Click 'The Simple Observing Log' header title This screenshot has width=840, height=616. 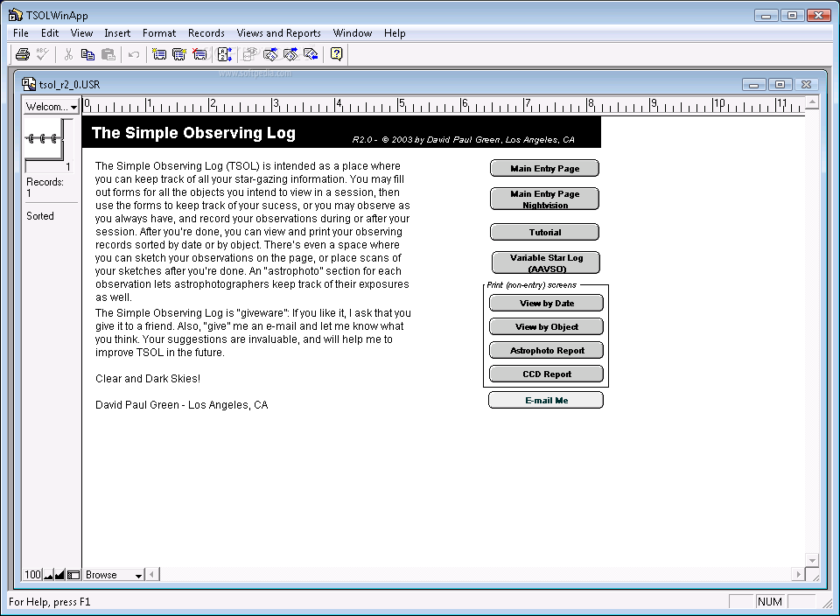pos(193,133)
